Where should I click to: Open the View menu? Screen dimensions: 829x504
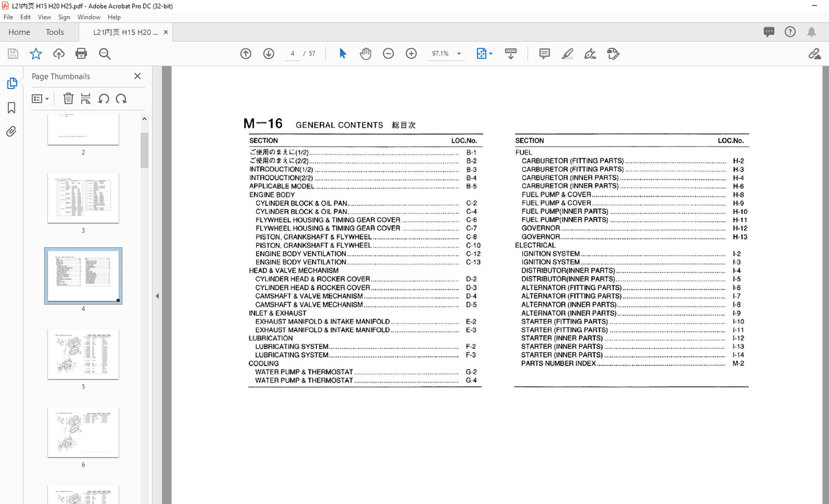click(44, 17)
